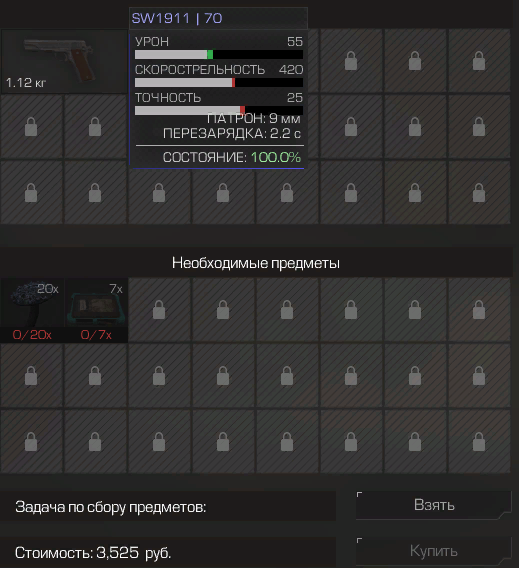Click the Задача по сбору предметов field
Image resolution: width=519 pixels, height=568 pixels.
[168, 507]
